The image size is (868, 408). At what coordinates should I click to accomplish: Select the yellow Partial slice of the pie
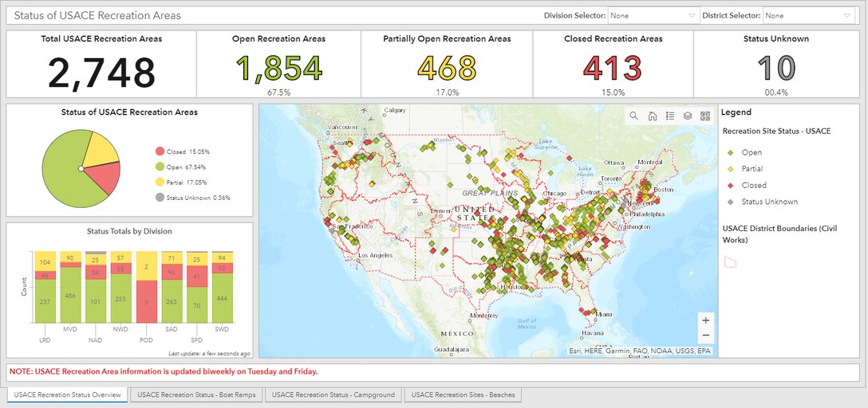pyautogui.click(x=99, y=151)
